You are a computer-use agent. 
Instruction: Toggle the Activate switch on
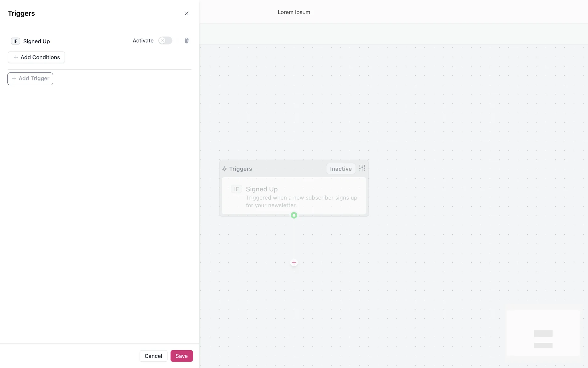coord(165,40)
